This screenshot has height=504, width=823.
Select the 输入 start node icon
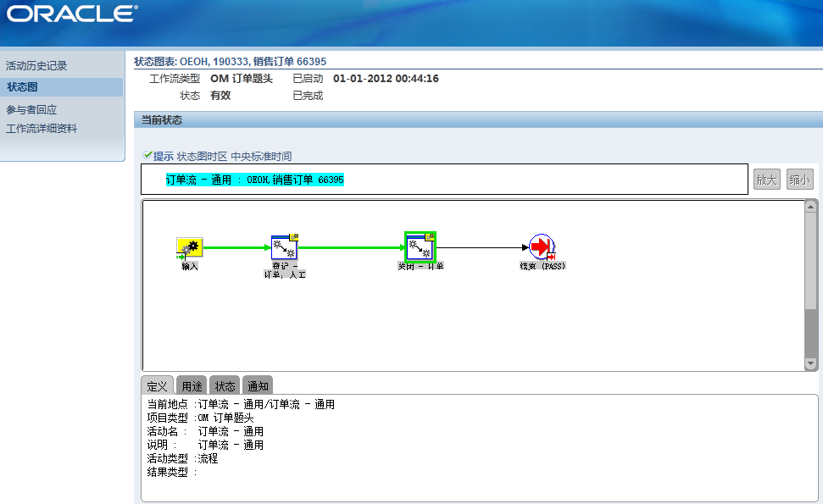pyautogui.click(x=191, y=246)
